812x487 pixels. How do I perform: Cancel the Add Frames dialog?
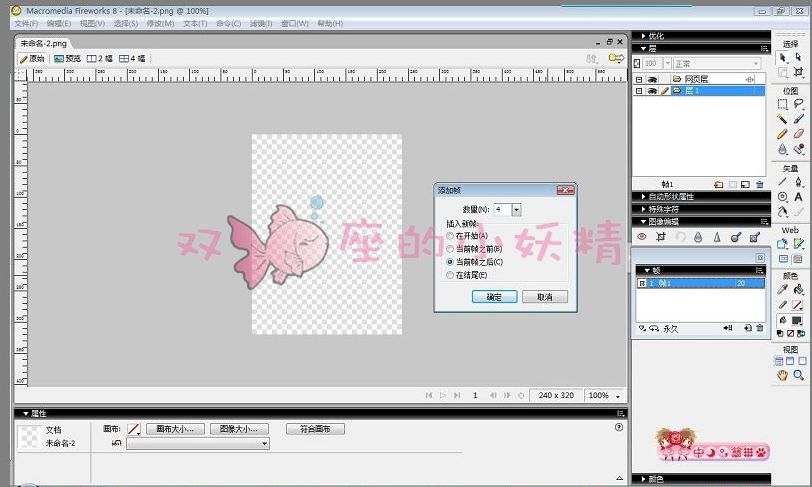[545, 297]
